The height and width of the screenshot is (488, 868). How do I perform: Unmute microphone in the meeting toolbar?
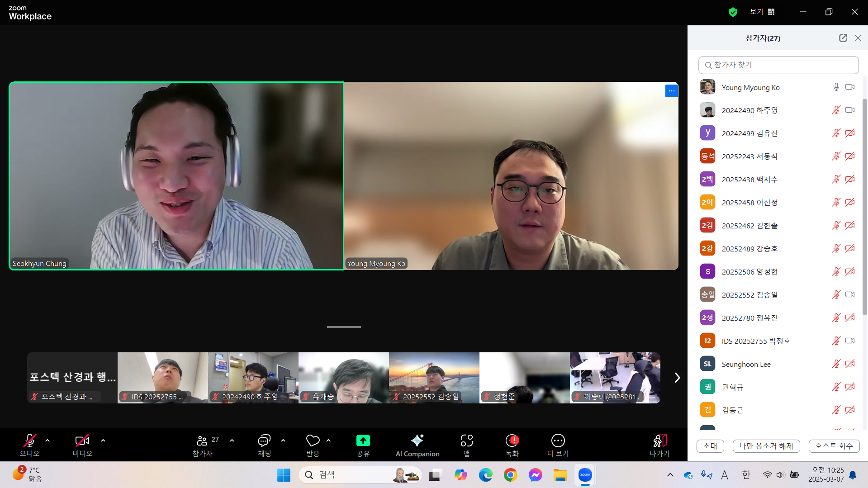point(29,440)
